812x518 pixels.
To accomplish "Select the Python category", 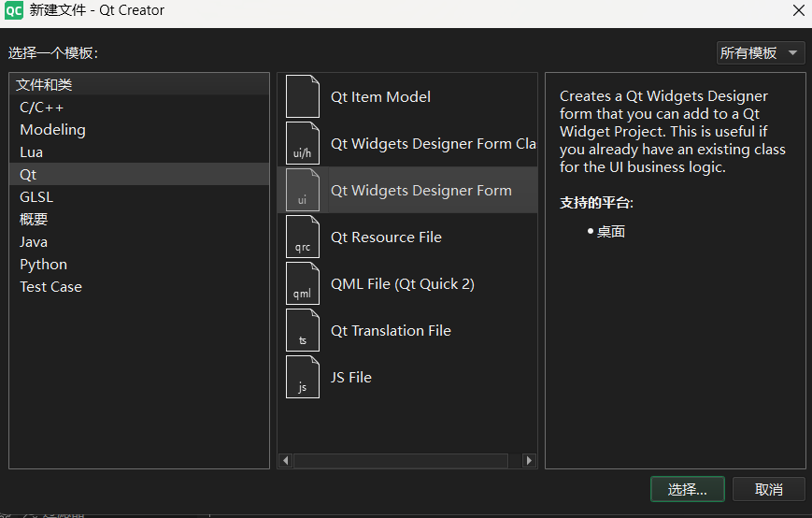I will [x=44, y=265].
